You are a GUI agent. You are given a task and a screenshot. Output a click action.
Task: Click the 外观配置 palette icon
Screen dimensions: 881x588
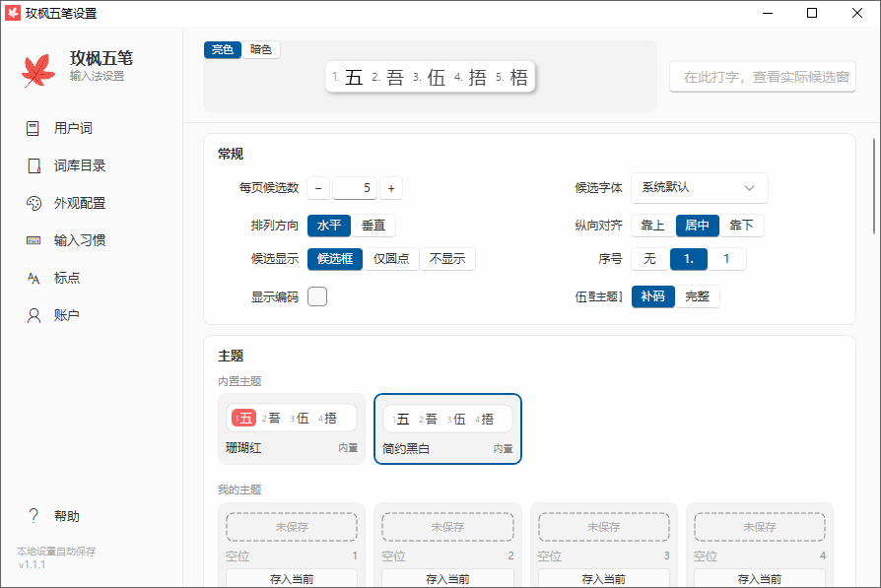[34, 203]
